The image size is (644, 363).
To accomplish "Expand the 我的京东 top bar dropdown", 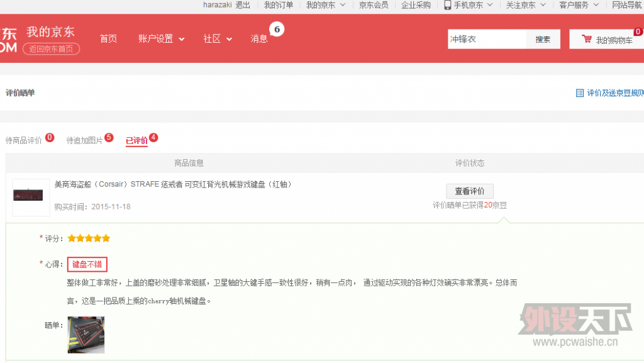I will 343,5.
